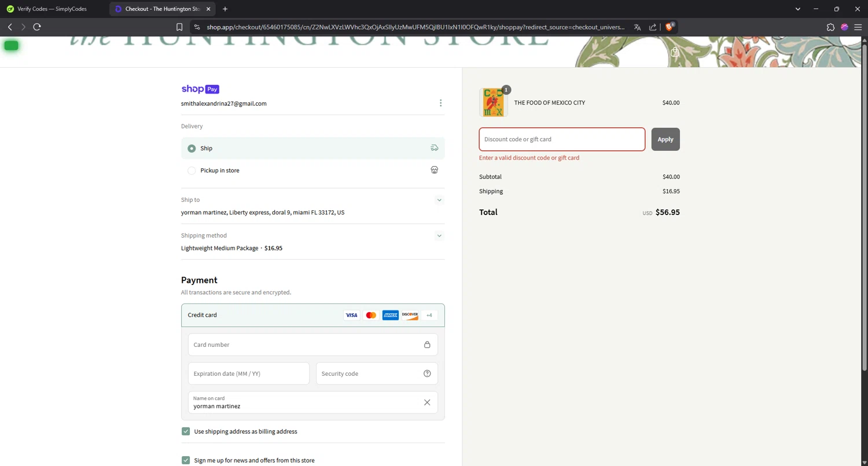Select the Checkout - The Huntington Store tab
The width and height of the screenshot is (868, 466).
point(162,9)
